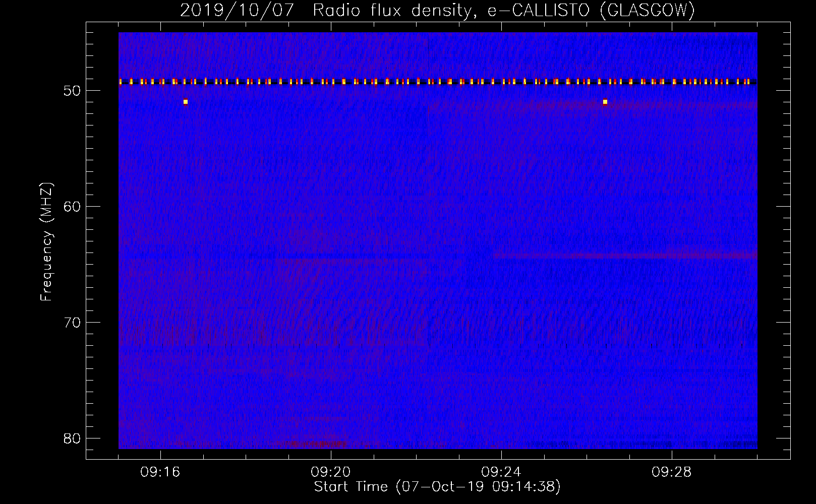Image resolution: width=816 pixels, height=504 pixels.
Task: Click the 60 frequency tick label
Action: 73,207
